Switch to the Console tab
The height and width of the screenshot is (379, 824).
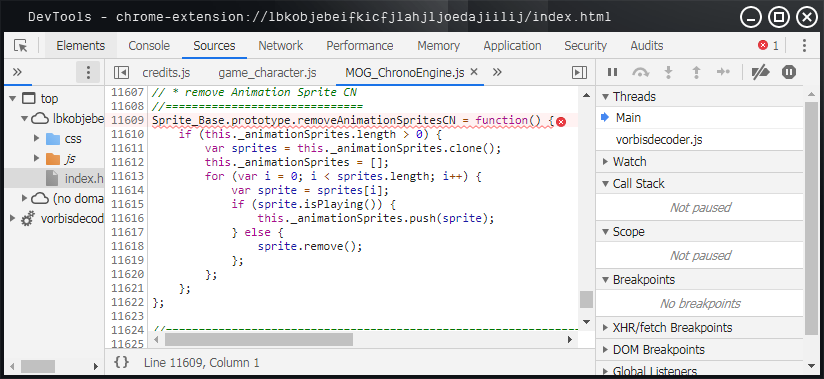pyautogui.click(x=149, y=46)
